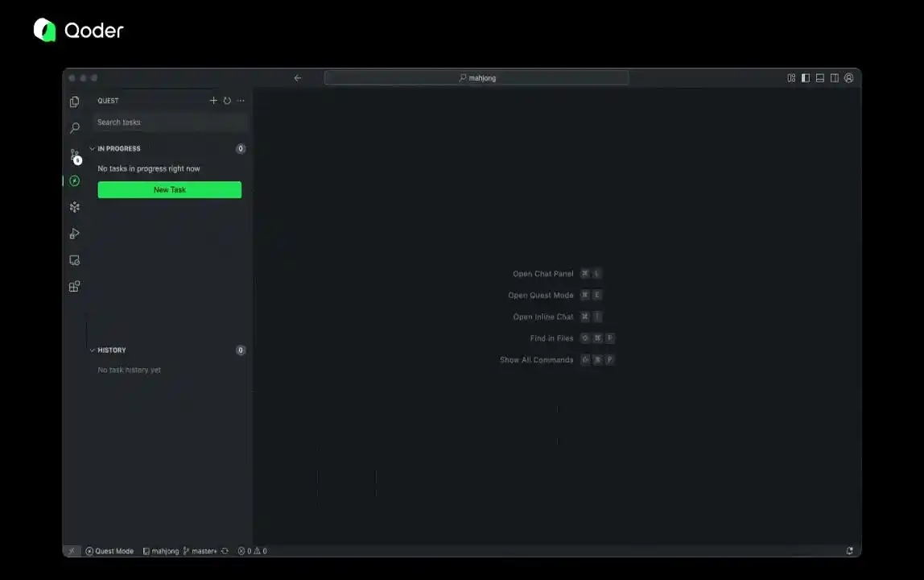924x580 pixels.
Task: Collapse the IN PROGRESS section
Action: coord(93,149)
